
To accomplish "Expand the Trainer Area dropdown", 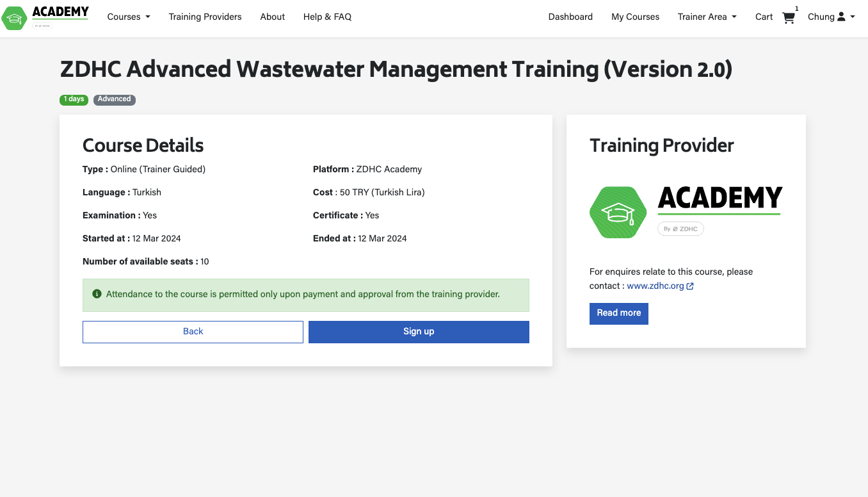I will (x=707, y=17).
